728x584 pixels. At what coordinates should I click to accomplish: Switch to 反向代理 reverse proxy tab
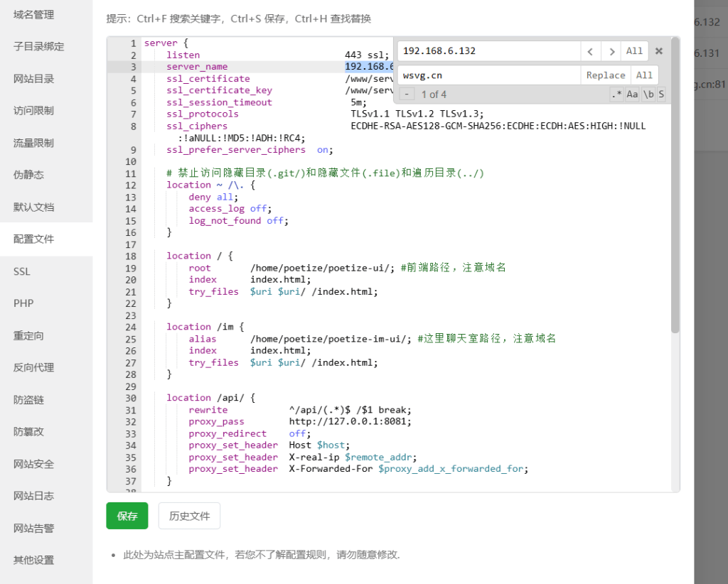pos(33,367)
